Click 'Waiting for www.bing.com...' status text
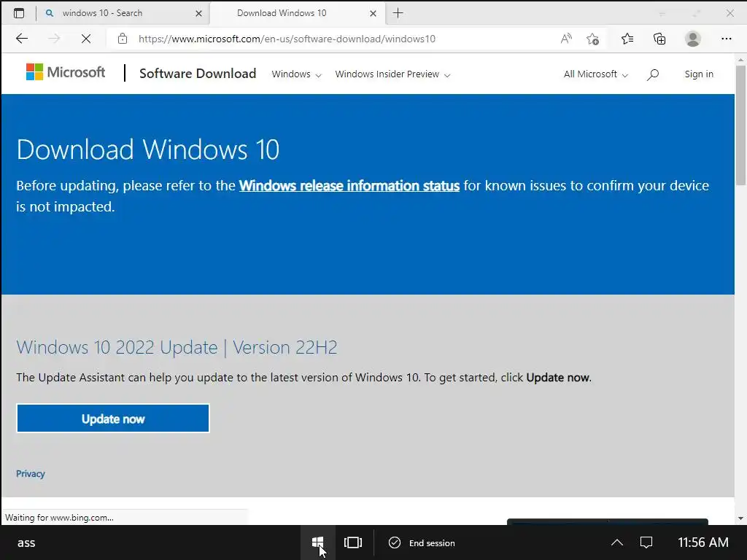Image resolution: width=747 pixels, height=560 pixels. click(x=59, y=518)
